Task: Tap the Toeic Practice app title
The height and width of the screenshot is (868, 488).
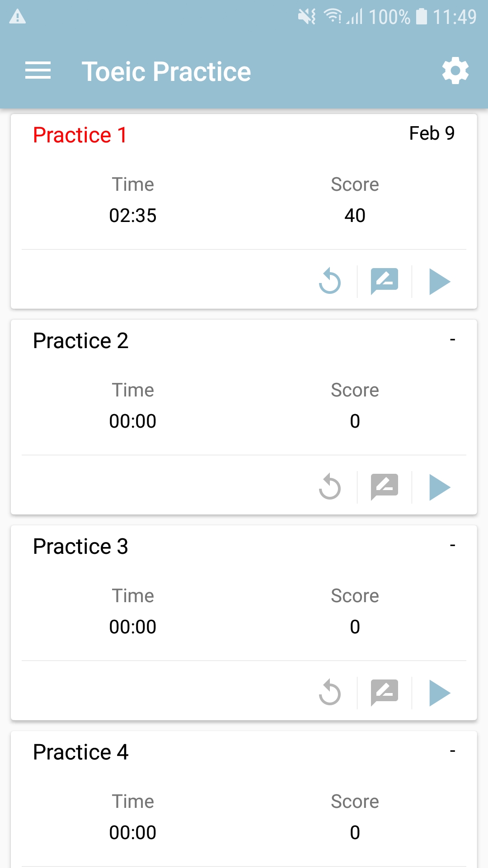Action: (166, 71)
